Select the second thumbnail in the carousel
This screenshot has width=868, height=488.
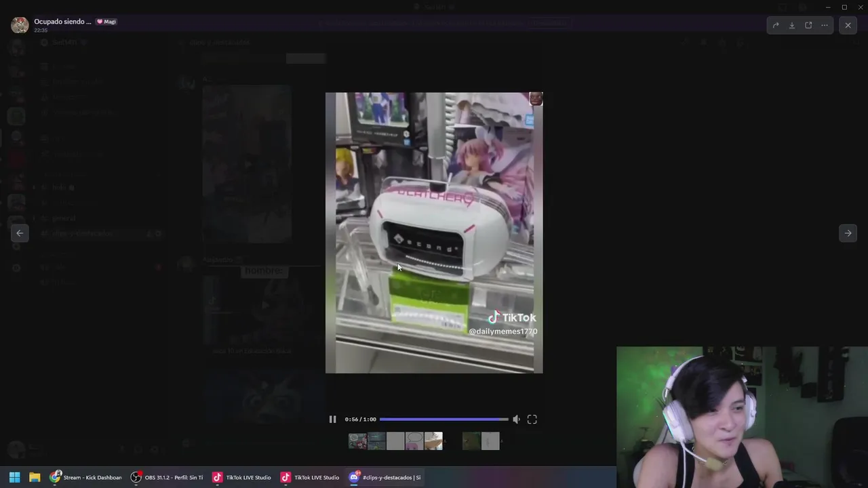(376, 441)
